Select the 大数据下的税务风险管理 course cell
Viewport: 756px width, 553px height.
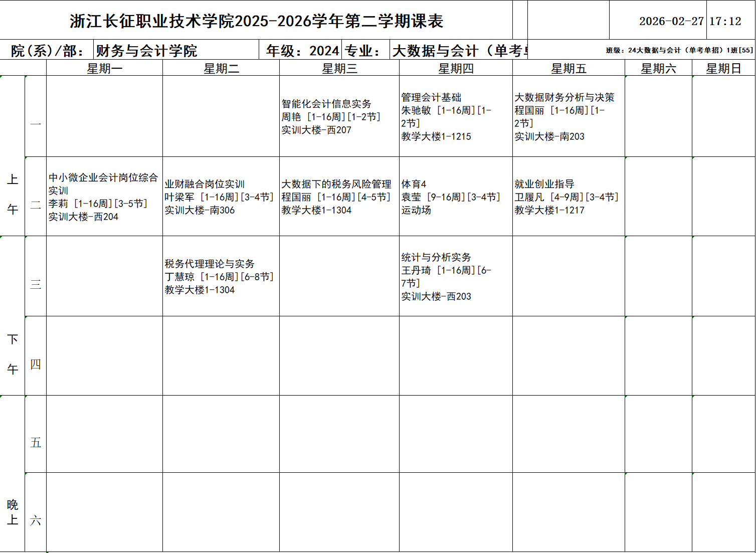339,197
